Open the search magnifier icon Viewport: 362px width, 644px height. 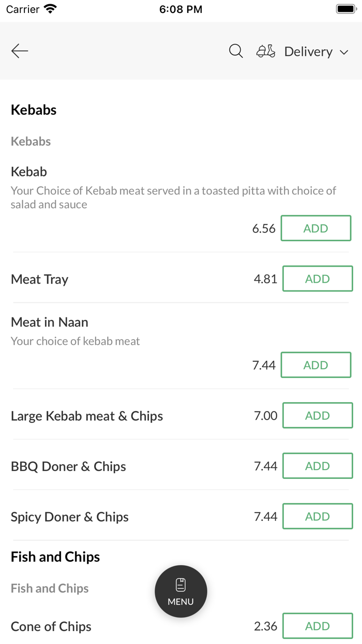click(x=236, y=51)
